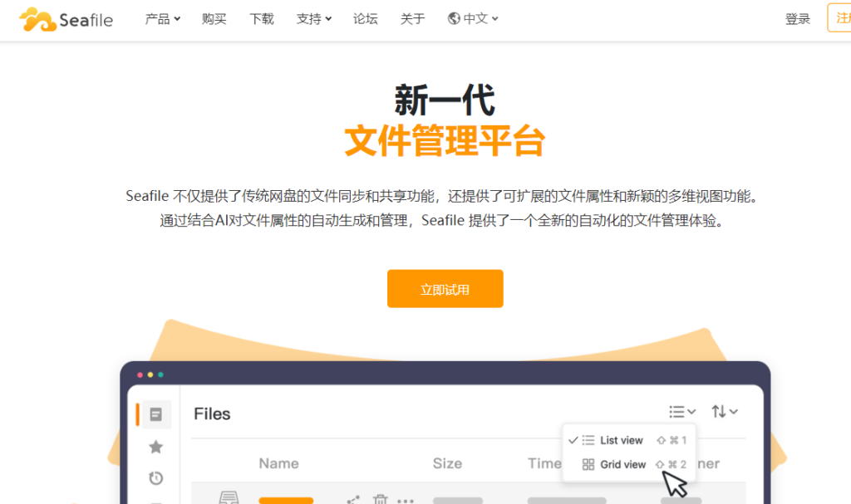Select the List view option
This screenshot has width=851, height=504.
[628, 440]
